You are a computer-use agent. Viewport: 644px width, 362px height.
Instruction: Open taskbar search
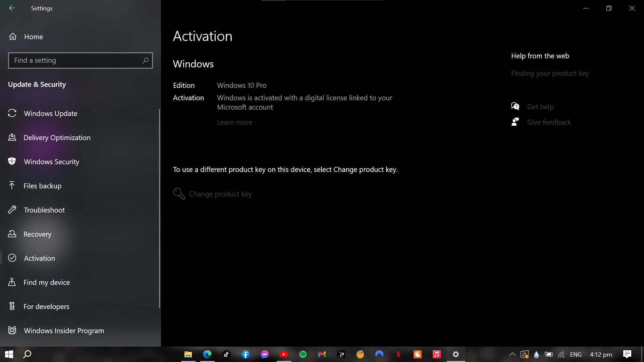coord(27,354)
